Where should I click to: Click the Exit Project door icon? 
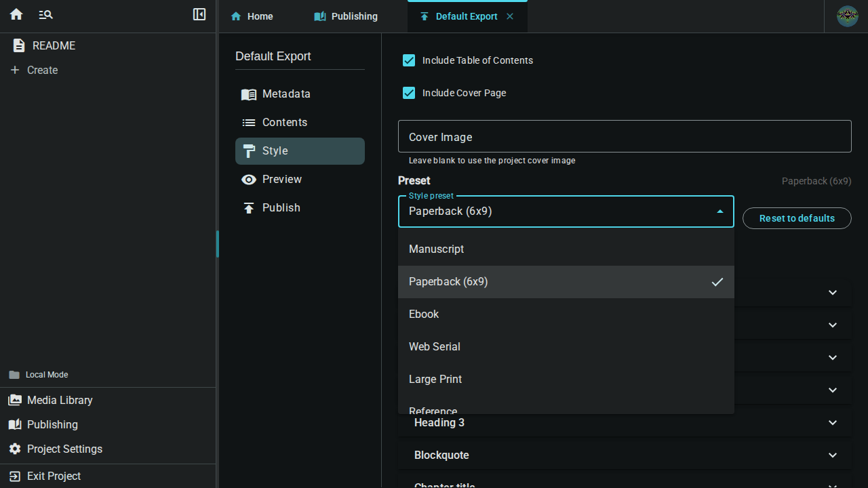15,476
